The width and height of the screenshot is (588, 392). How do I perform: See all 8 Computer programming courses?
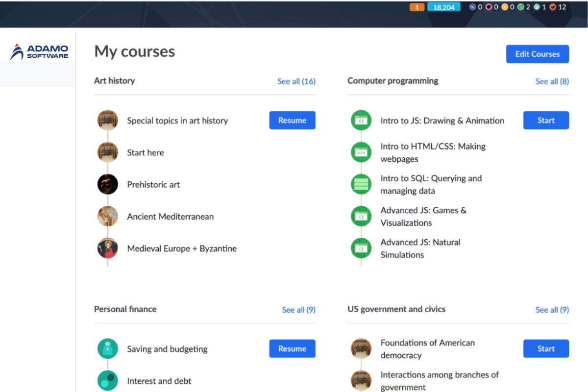552,81
